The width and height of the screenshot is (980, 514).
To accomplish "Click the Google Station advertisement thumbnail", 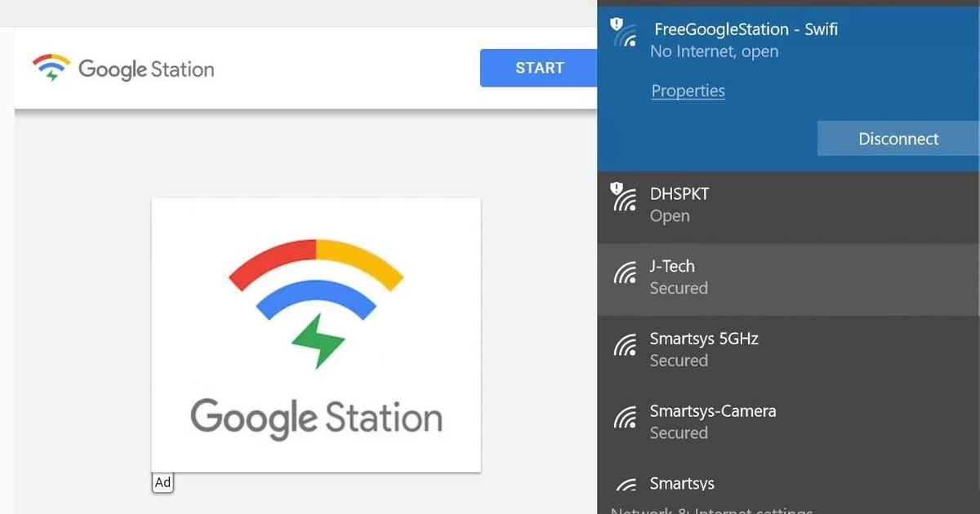I will pyautogui.click(x=315, y=334).
